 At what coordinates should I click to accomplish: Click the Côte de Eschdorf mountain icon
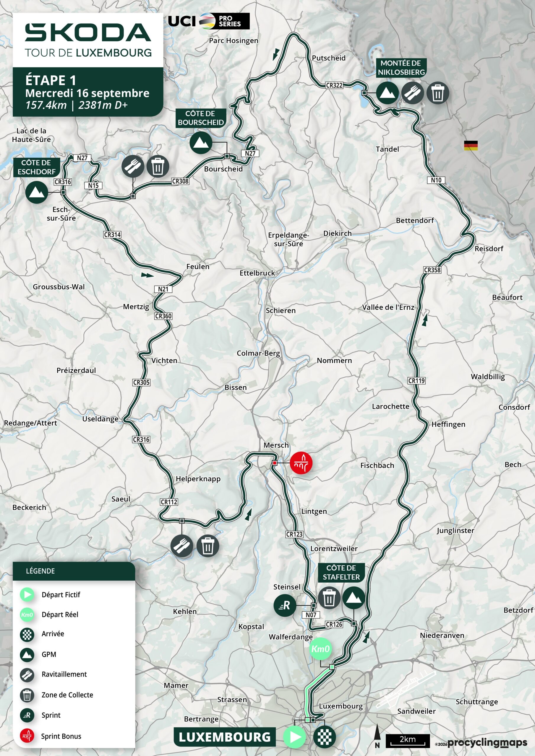click(37, 192)
